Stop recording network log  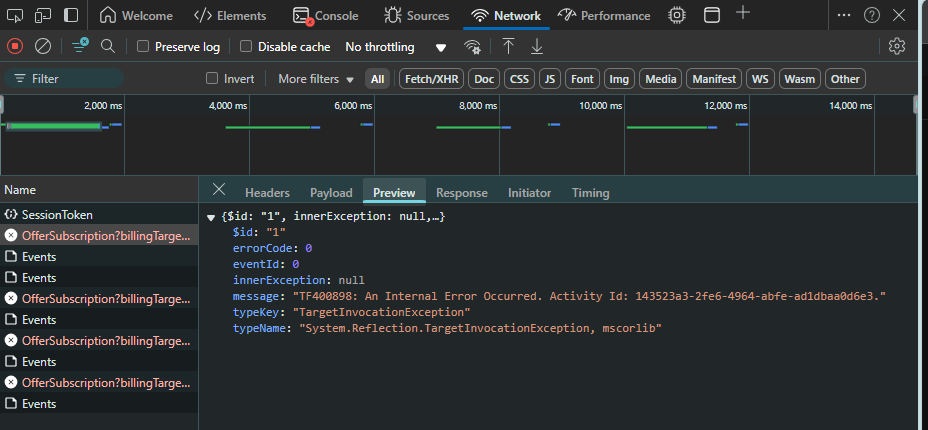coord(15,46)
